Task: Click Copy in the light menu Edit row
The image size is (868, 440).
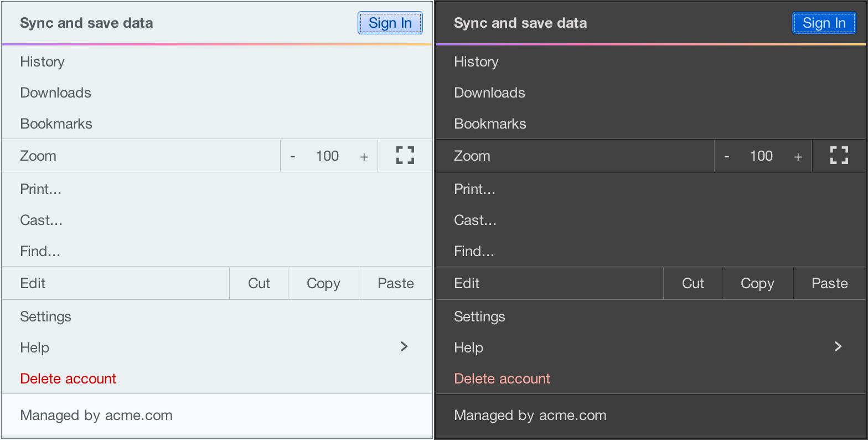Action: (323, 284)
